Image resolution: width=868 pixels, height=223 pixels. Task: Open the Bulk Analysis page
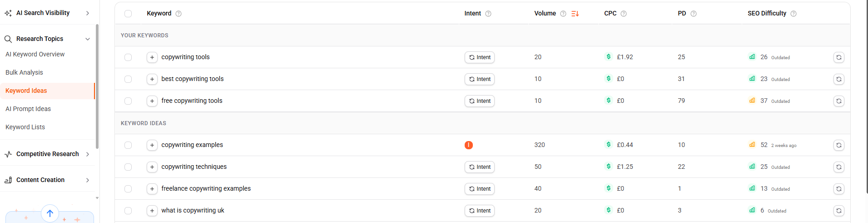point(24,72)
